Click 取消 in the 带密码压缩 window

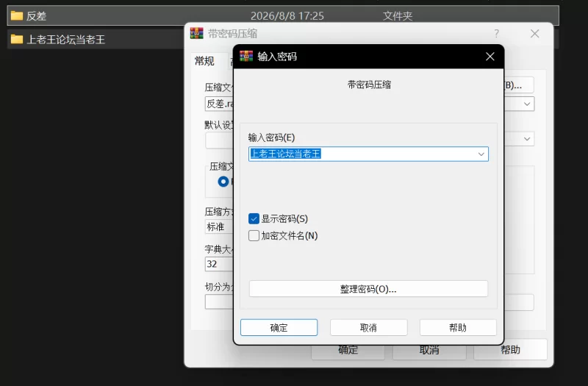(429, 350)
